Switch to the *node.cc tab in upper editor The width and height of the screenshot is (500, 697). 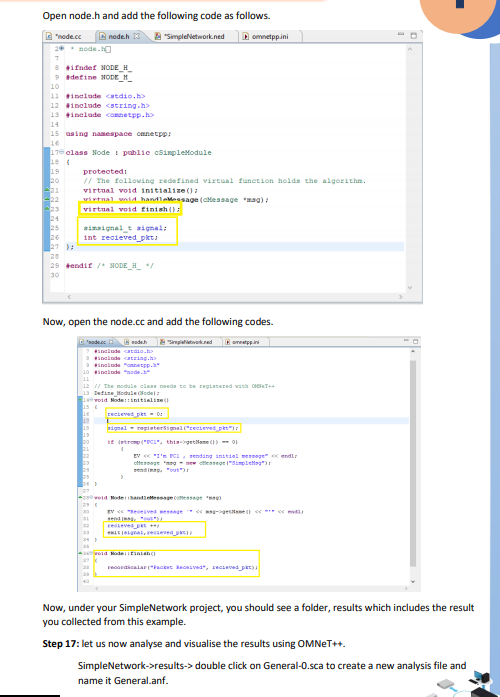tap(64, 36)
